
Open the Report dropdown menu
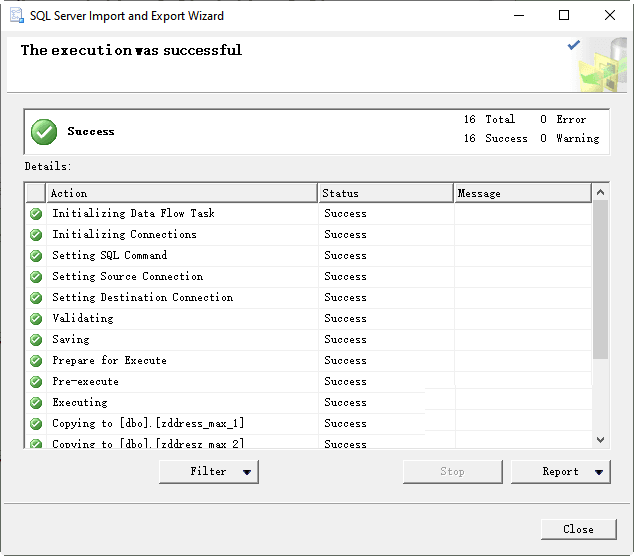click(561, 472)
